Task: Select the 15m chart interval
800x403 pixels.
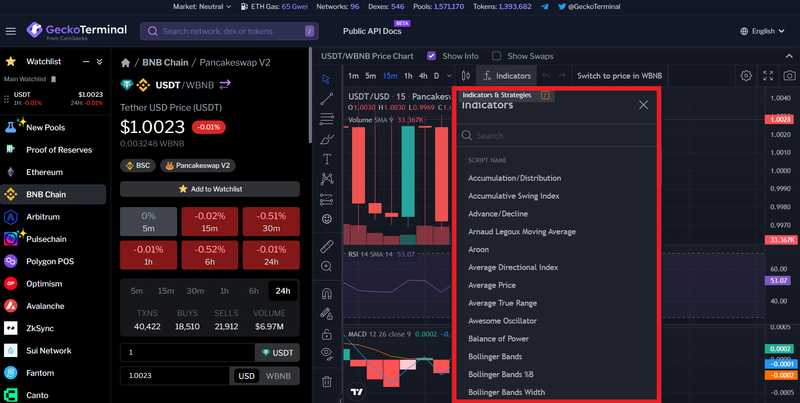Action: 390,76
